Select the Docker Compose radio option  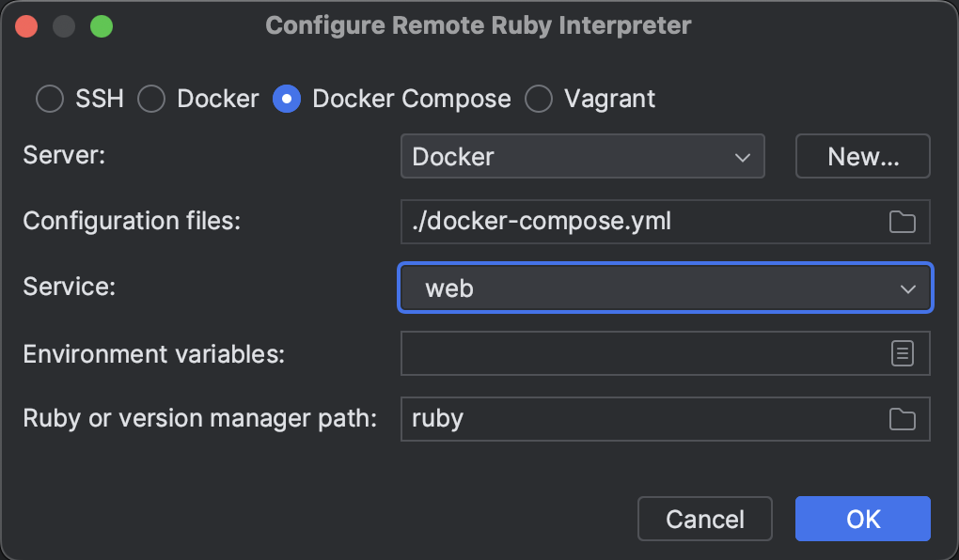287,99
